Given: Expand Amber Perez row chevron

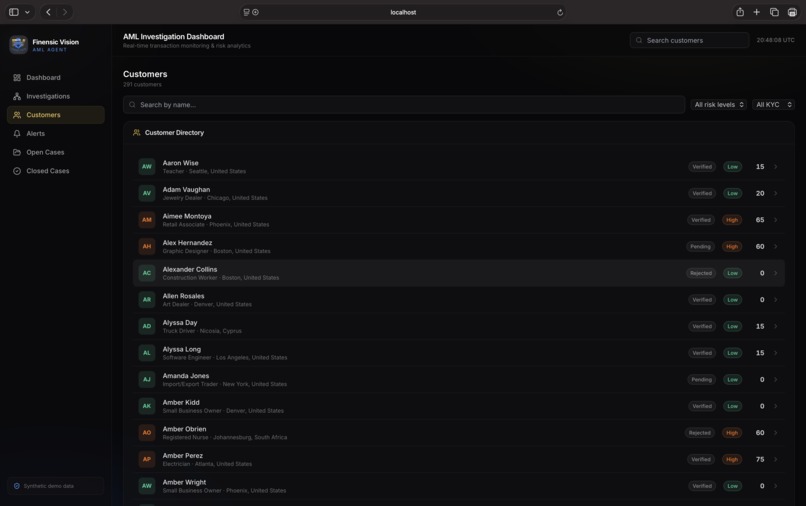Looking at the screenshot, I should [776, 459].
